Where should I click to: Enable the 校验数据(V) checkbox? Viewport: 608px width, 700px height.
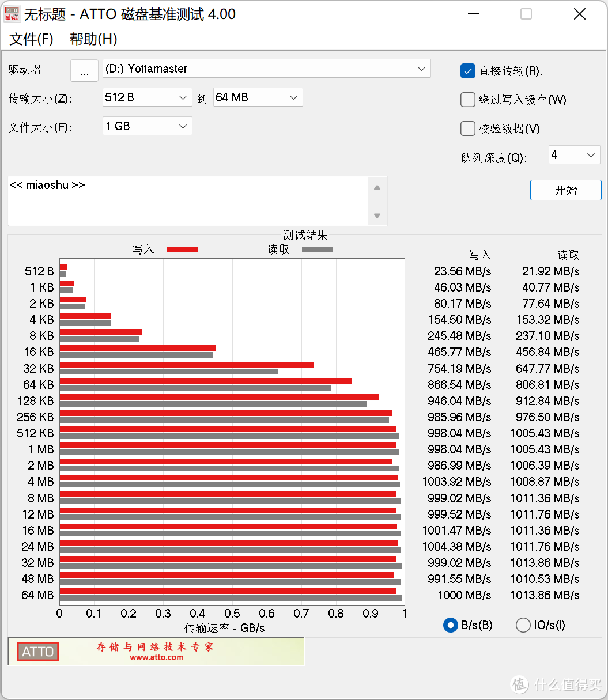[468, 128]
